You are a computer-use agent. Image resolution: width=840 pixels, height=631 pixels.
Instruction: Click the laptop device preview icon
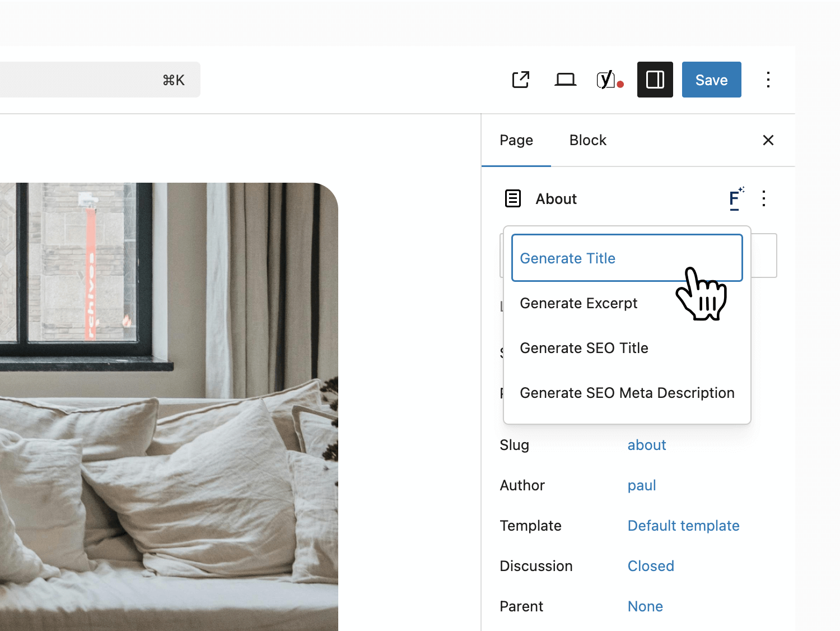[565, 80]
